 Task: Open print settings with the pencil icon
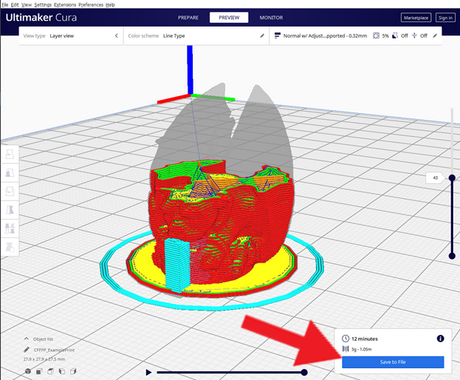(x=435, y=36)
